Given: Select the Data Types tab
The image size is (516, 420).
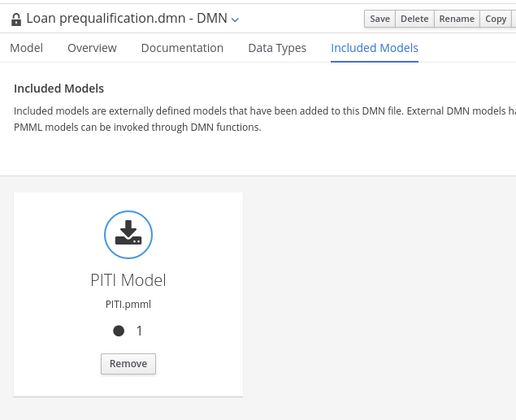Looking at the screenshot, I should (x=277, y=48).
